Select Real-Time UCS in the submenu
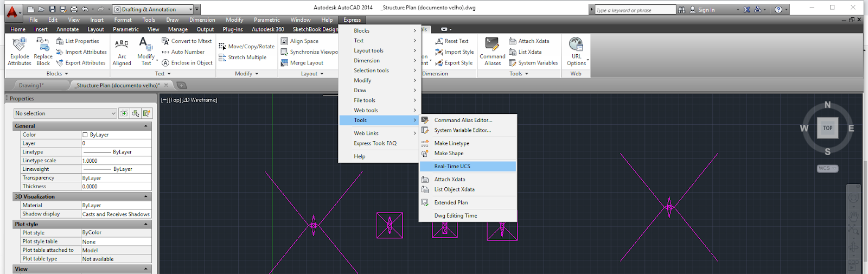868x274 pixels. (x=468, y=167)
